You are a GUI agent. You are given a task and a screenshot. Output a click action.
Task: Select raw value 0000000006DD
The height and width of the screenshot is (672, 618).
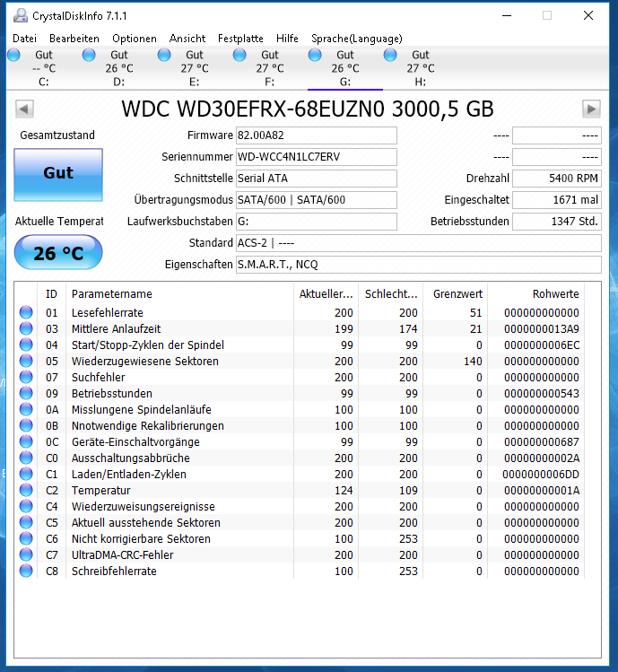[x=541, y=475]
